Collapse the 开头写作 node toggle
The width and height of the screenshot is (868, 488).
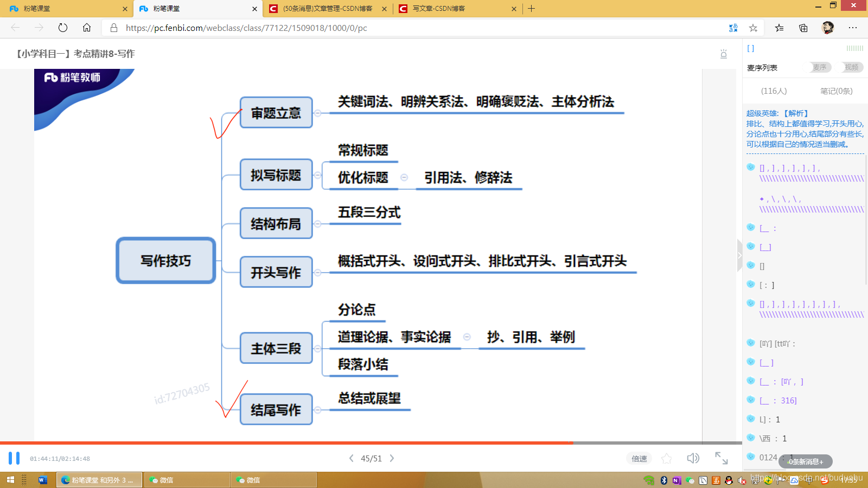pos(318,272)
